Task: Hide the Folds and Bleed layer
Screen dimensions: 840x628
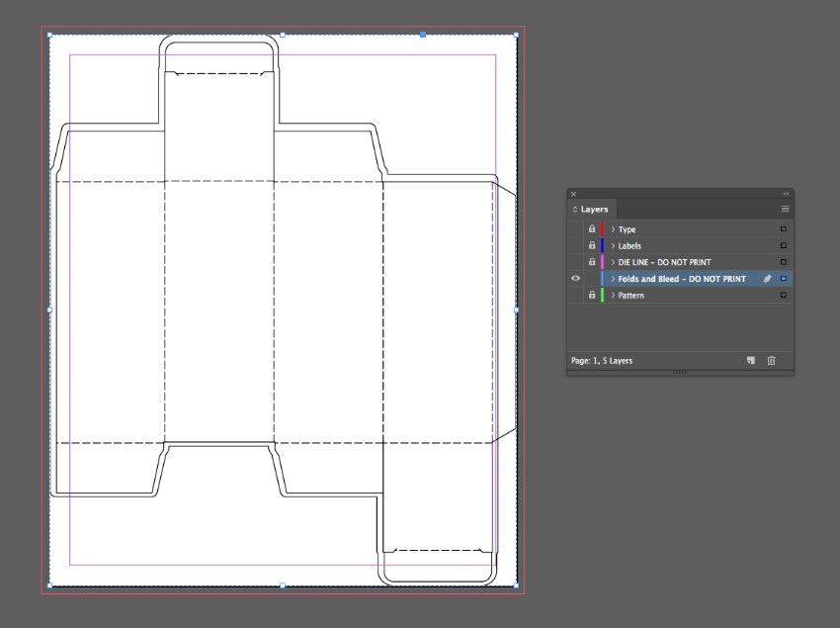Action: 576,279
